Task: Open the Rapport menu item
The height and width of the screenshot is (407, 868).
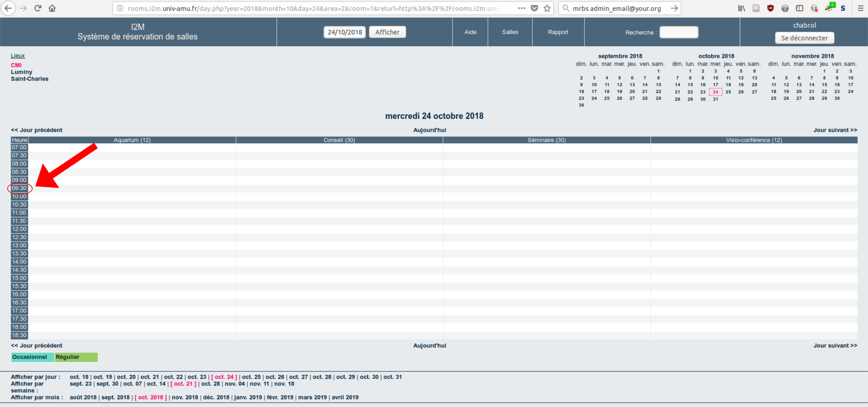Action: pyautogui.click(x=558, y=32)
